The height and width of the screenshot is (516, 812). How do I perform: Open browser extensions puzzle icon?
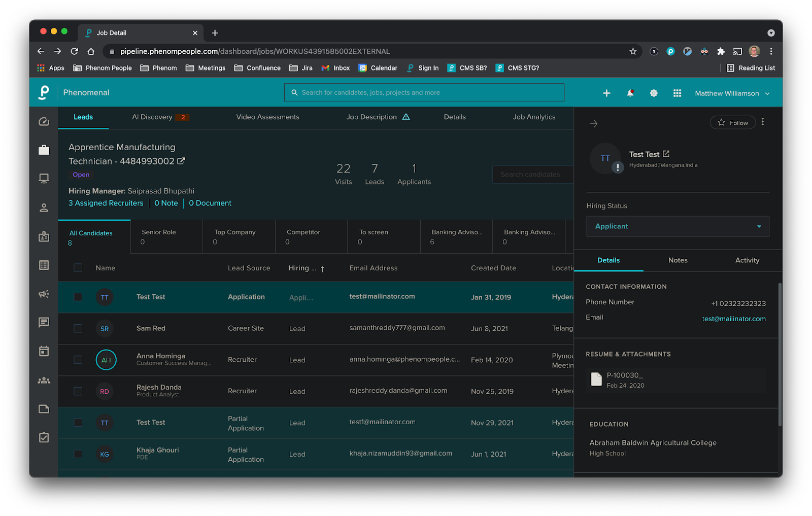721,51
